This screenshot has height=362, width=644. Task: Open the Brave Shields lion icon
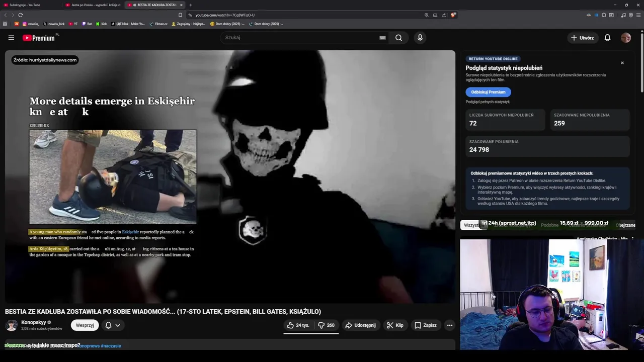coord(453,15)
